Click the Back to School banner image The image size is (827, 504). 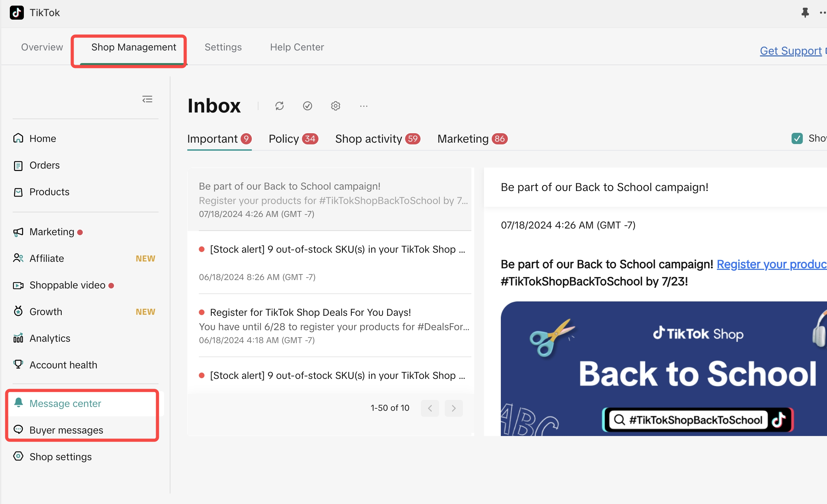[664, 368]
